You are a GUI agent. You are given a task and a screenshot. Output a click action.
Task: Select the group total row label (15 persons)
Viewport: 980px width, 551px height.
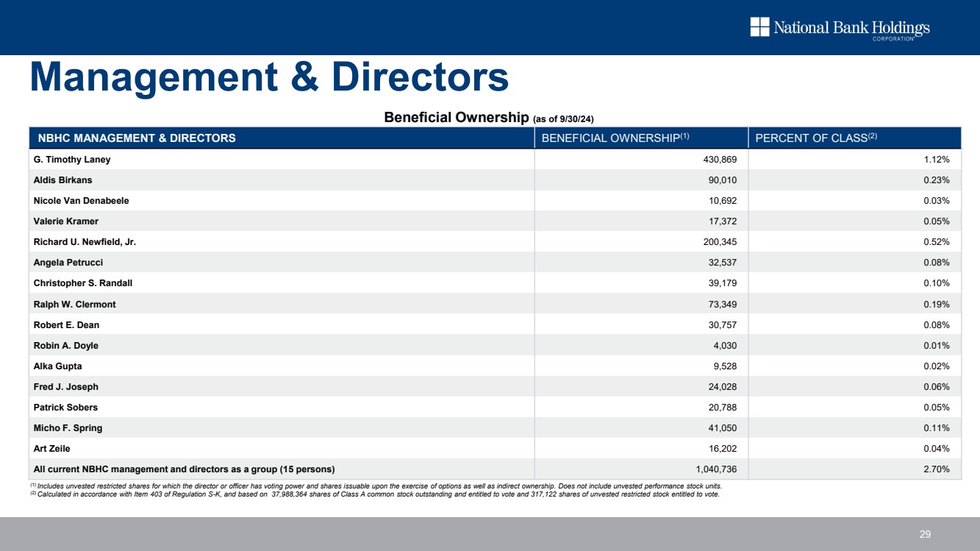[x=184, y=469]
